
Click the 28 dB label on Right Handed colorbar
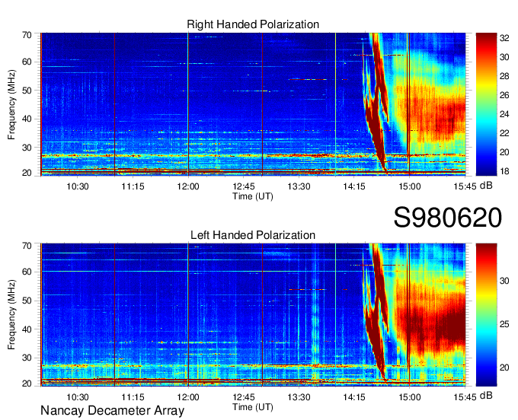[x=504, y=77]
